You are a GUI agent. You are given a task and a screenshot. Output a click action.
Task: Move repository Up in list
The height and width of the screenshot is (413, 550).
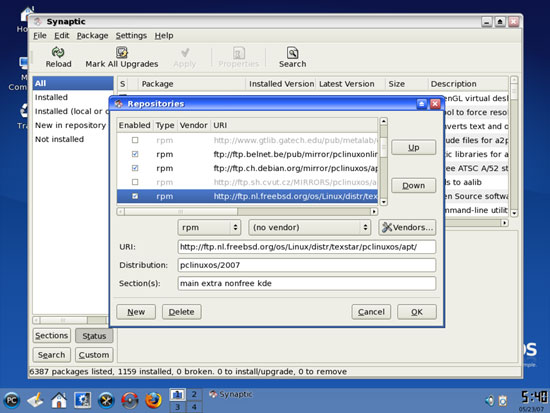(x=414, y=147)
